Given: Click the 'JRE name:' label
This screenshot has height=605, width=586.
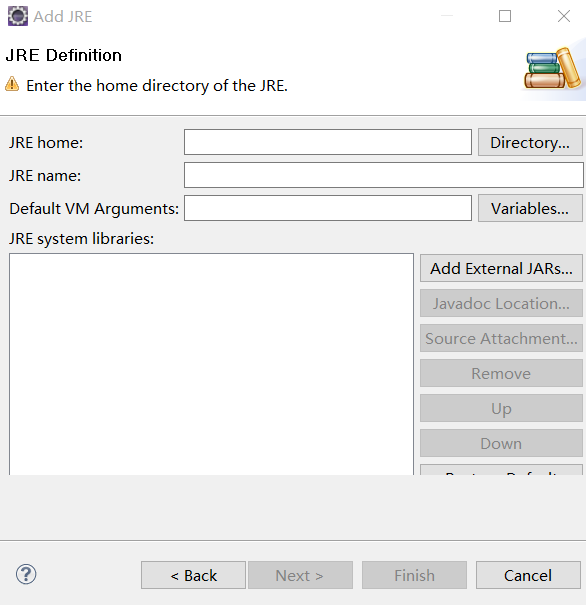Looking at the screenshot, I should 45,176.
